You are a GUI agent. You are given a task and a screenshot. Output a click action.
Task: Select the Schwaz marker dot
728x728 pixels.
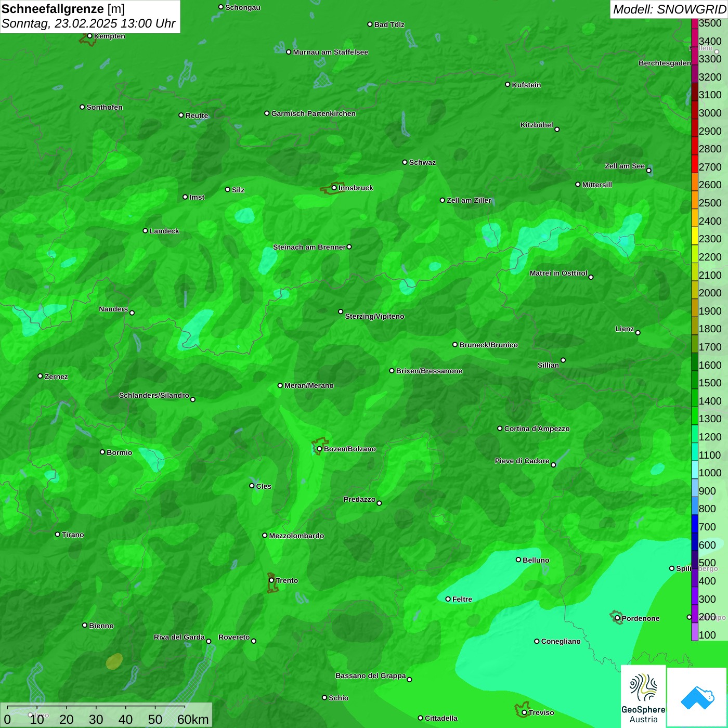tap(405, 162)
